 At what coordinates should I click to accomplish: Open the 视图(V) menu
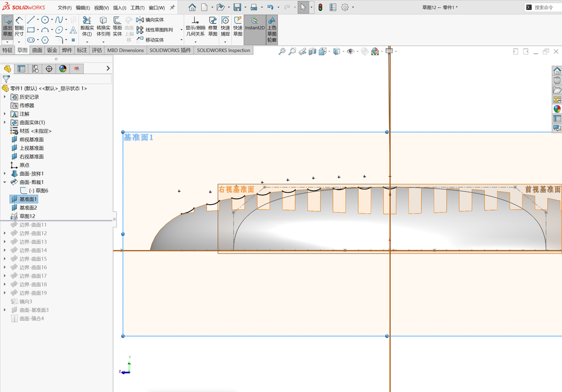pyautogui.click(x=102, y=8)
